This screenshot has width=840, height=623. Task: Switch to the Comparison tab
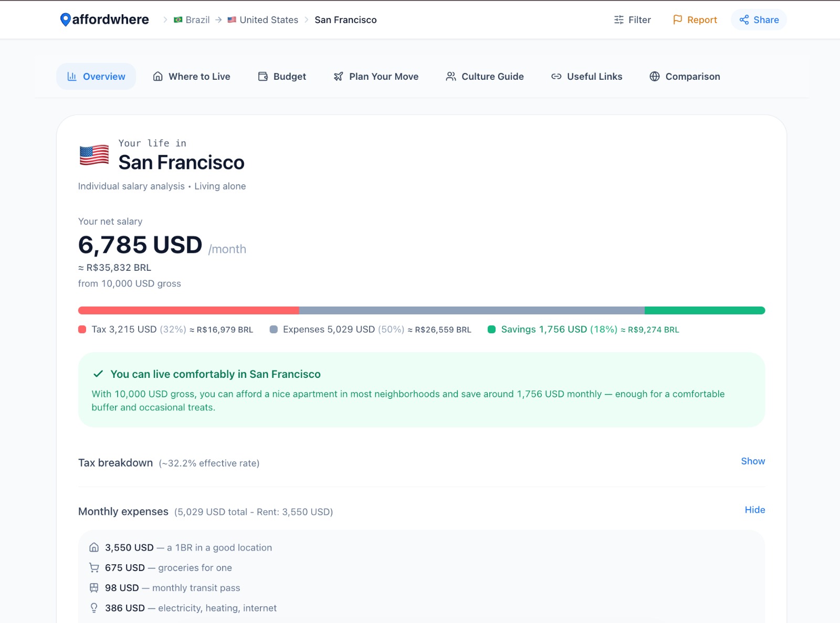(x=685, y=77)
